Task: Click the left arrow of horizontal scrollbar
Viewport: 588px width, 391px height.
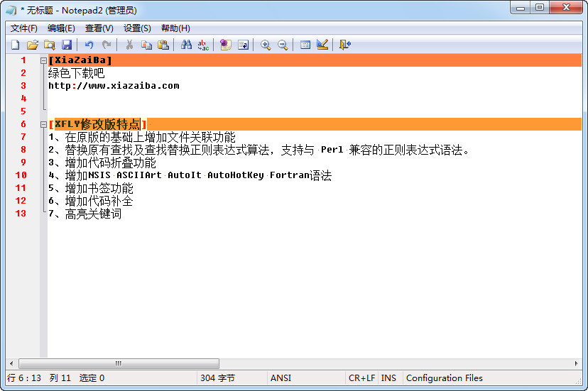Action: [x=11, y=363]
